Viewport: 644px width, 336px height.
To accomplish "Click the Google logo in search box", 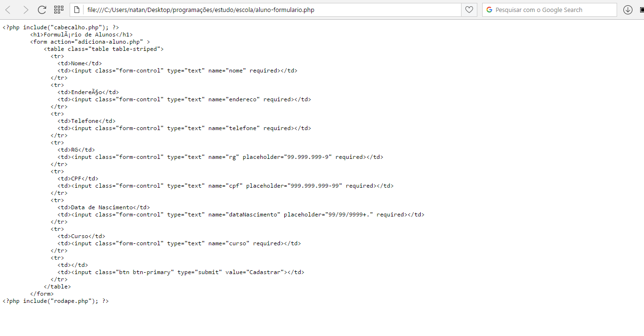I will pos(489,10).
